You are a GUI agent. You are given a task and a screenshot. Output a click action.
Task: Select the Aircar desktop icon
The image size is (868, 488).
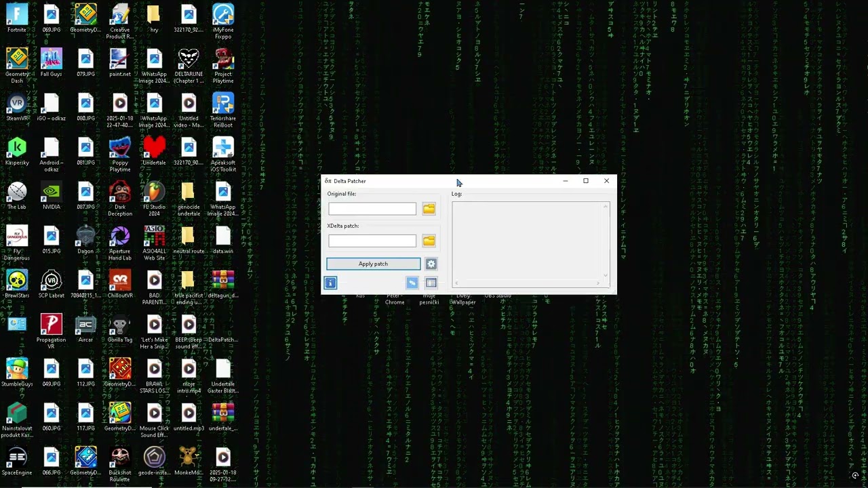click(85, 329)
